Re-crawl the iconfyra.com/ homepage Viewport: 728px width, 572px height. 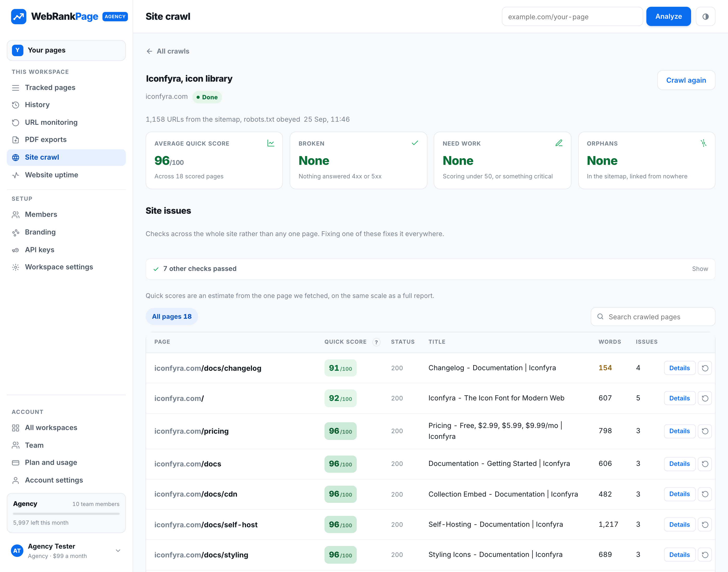pyautogui.click(x=705, y=398)
